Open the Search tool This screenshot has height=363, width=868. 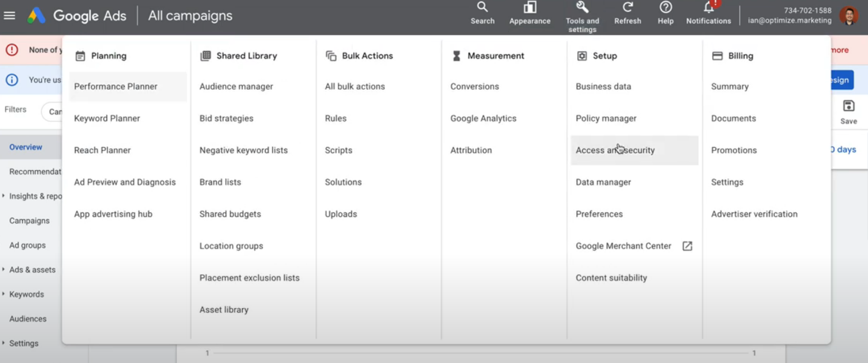483,13
